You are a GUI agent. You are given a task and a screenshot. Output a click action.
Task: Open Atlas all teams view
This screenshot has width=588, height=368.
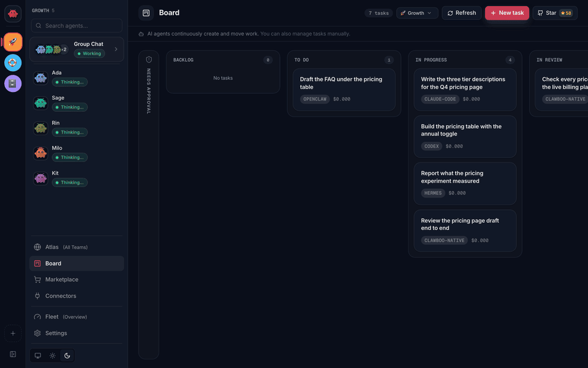[77, 247]
